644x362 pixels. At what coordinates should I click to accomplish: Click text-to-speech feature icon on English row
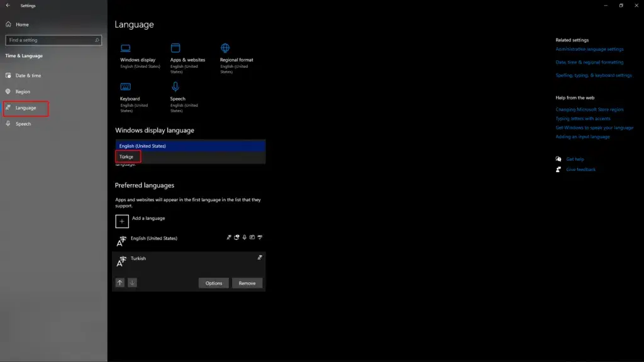(236, 237)
